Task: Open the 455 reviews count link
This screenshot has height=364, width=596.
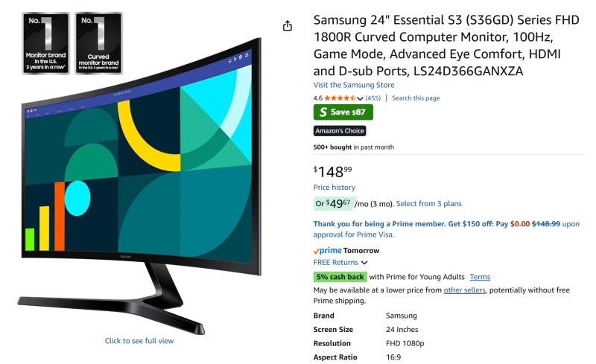Action: (x=373, y=98)
